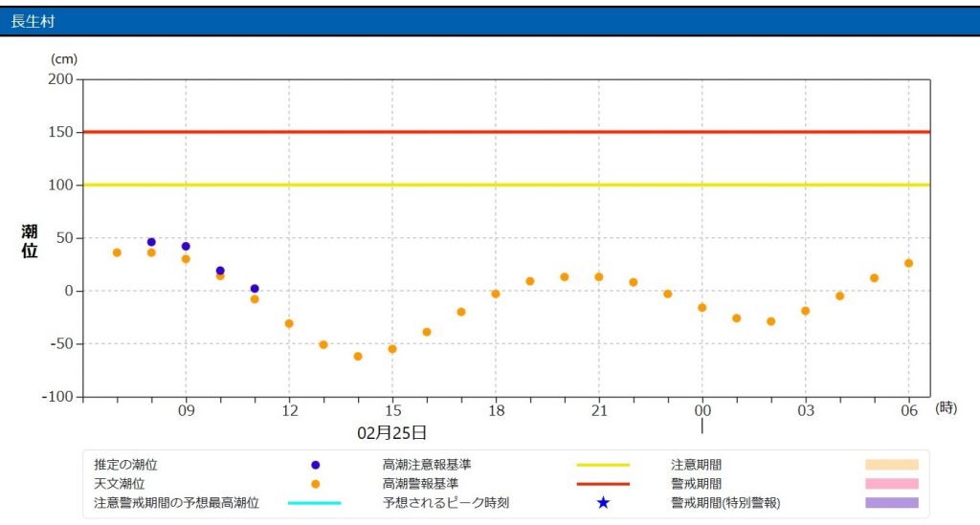Click the 注意期間 peach color swatch

click(x=892, y=465)
